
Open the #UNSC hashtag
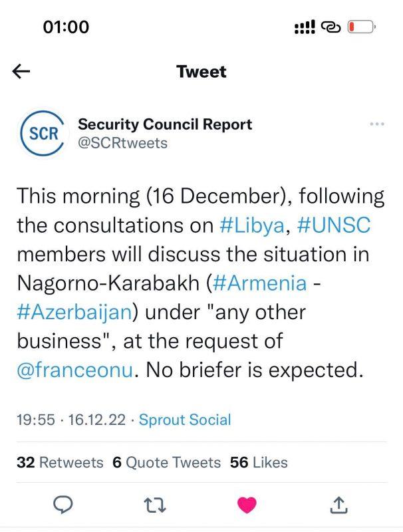point(333,225)
